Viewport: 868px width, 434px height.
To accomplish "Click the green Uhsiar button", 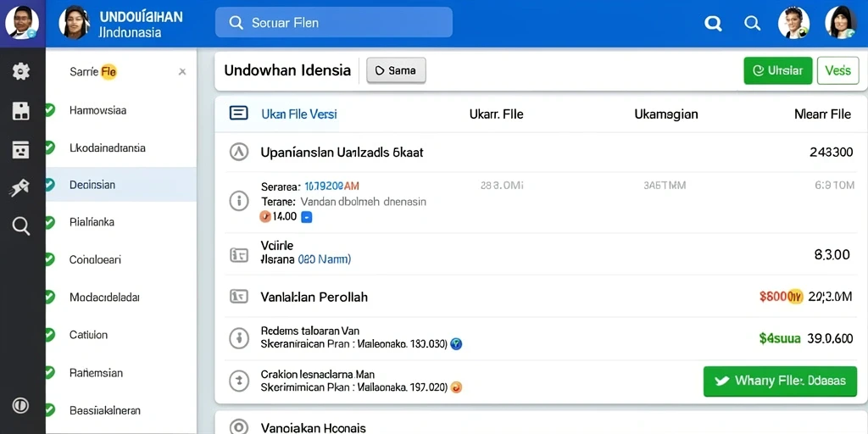I will click(x=778, y=70).
